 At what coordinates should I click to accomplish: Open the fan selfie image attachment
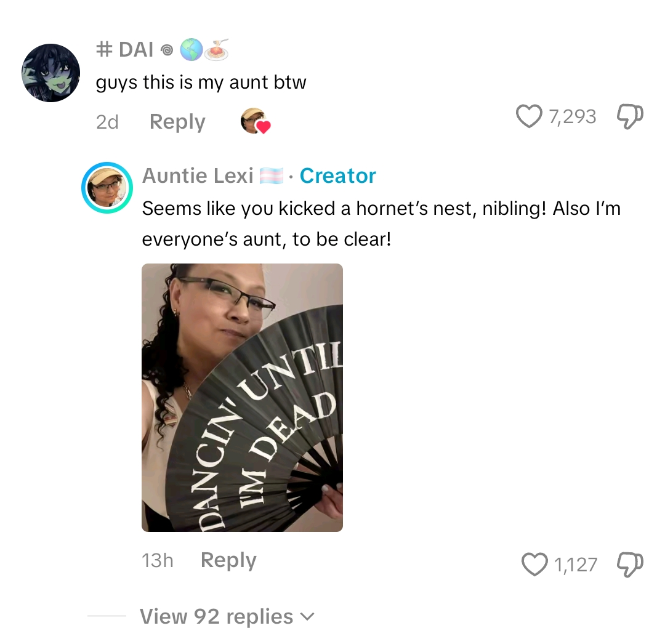(242, 398)
